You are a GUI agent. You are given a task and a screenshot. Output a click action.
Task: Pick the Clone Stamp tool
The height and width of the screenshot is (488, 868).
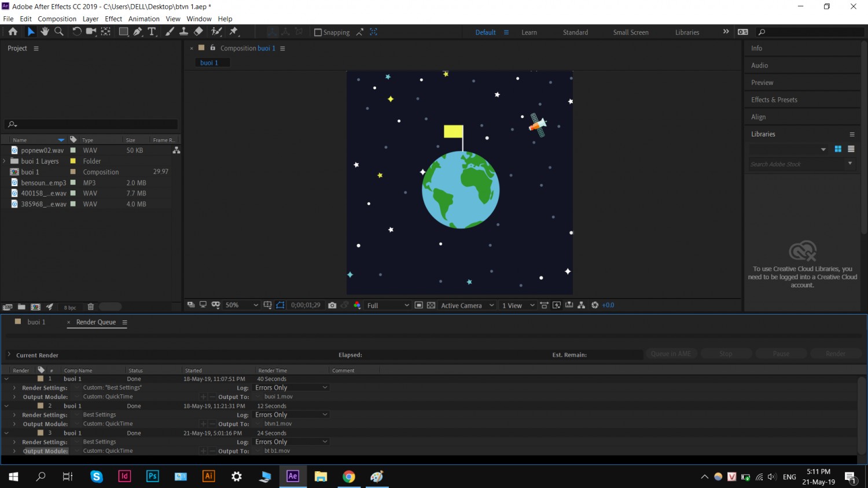[184, 32]
